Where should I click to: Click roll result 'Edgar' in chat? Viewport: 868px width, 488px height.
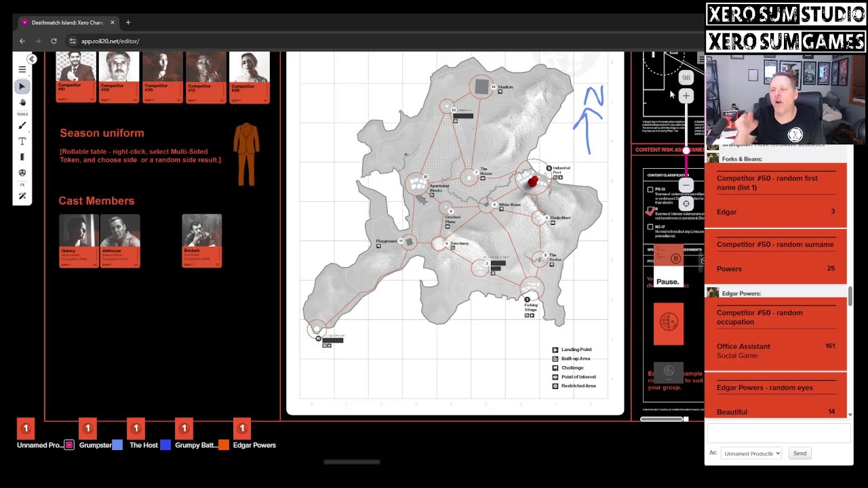[726, 212]
